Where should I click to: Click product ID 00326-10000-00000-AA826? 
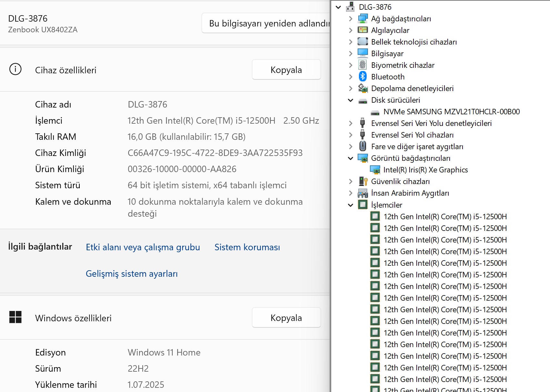pyautogui.click(x=182, y=169)
